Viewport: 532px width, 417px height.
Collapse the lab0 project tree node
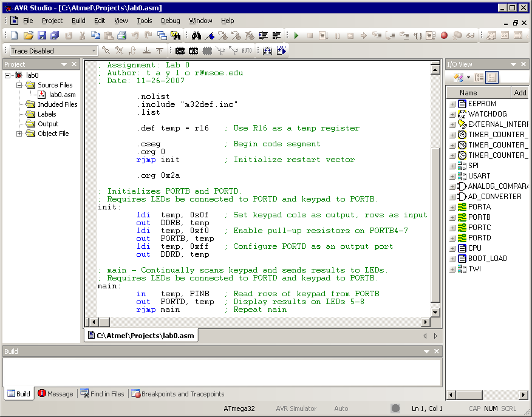point(7,75)
